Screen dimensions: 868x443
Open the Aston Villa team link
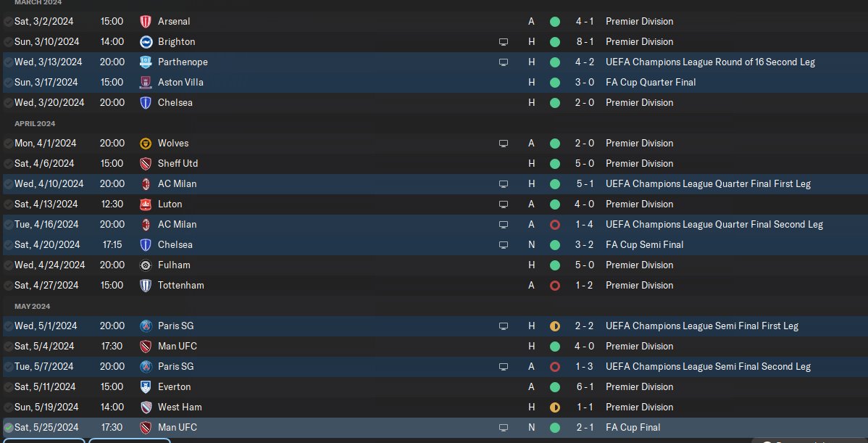[x=180, y=83]
